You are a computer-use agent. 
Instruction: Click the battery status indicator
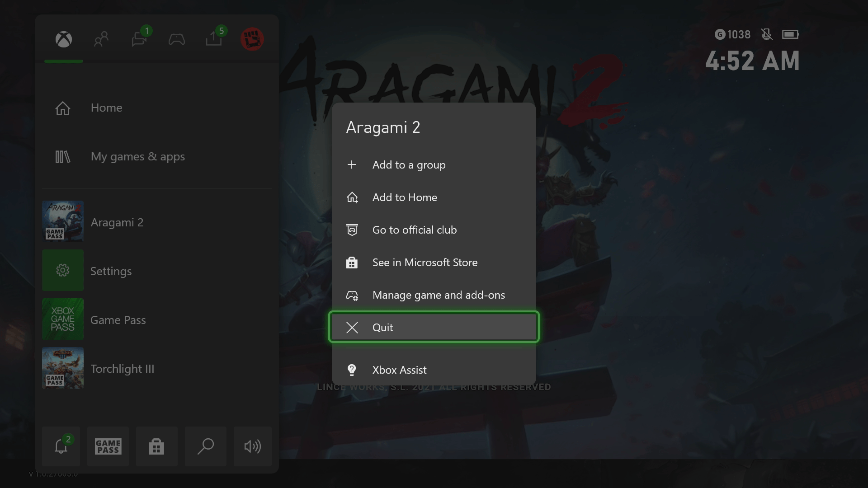click(x=791, y=34)
